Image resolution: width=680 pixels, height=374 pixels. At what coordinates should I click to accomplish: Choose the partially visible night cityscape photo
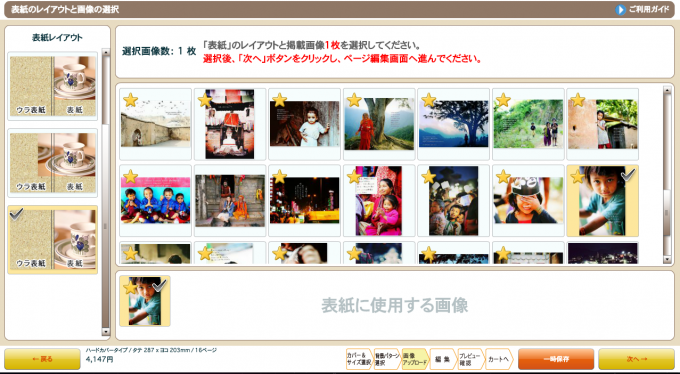pyautogui.click(x=603, y=253)
